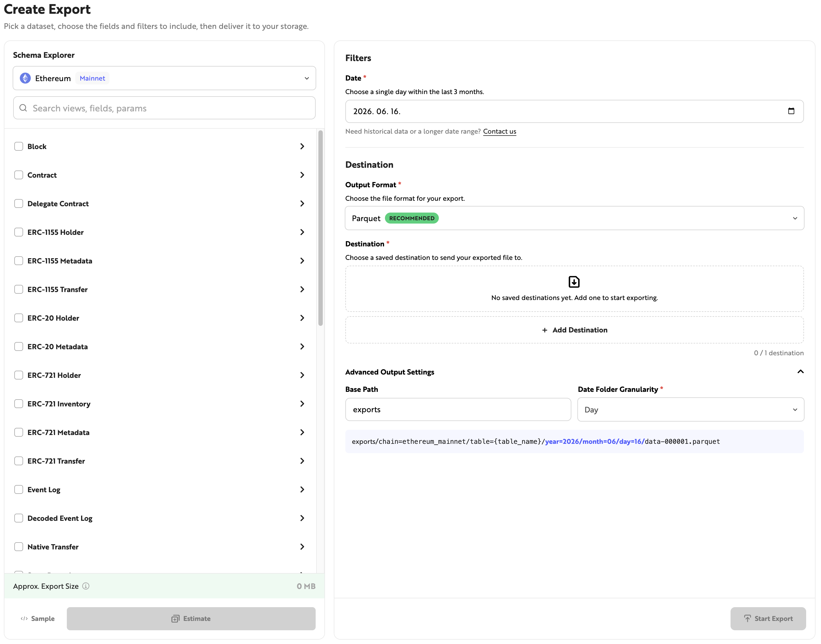Open the Ethereum Mainnet chain dropdown
The height and width of the screenshot is (644, 821).
(x=164, y=78)
